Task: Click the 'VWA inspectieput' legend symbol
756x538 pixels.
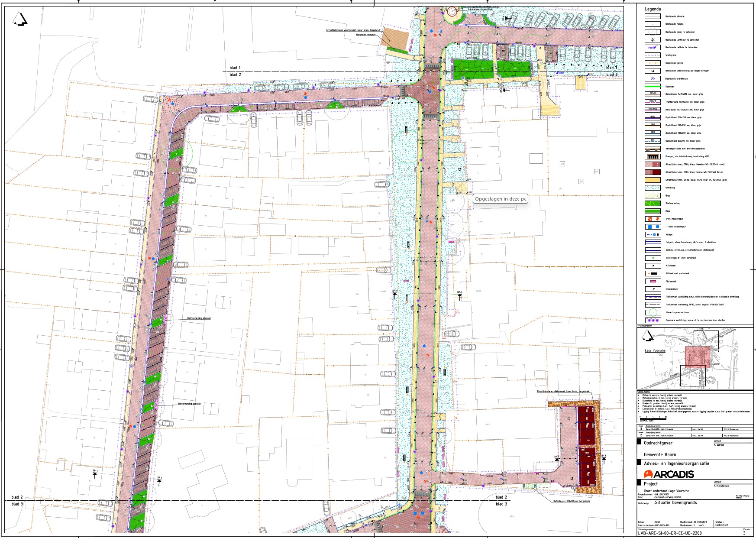Action: click(x=653, y=219)
